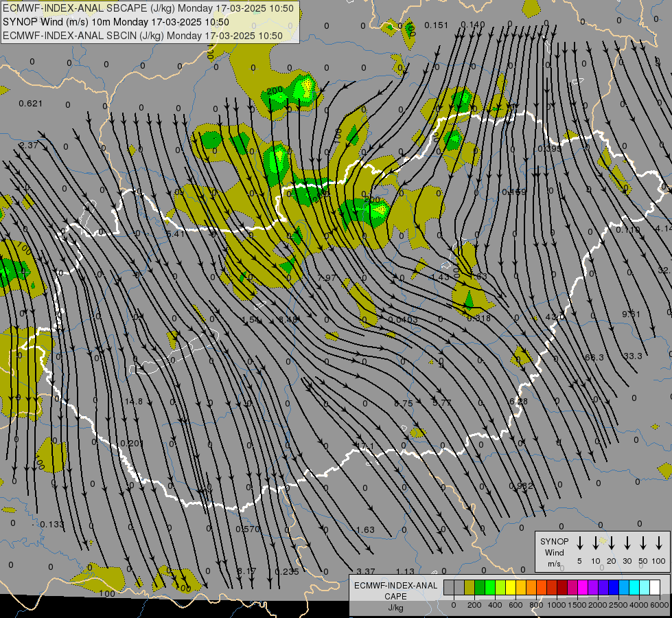The image size is (672, 618).
Task: Click the '33.3' value on the map
Action: click(633, 356)
